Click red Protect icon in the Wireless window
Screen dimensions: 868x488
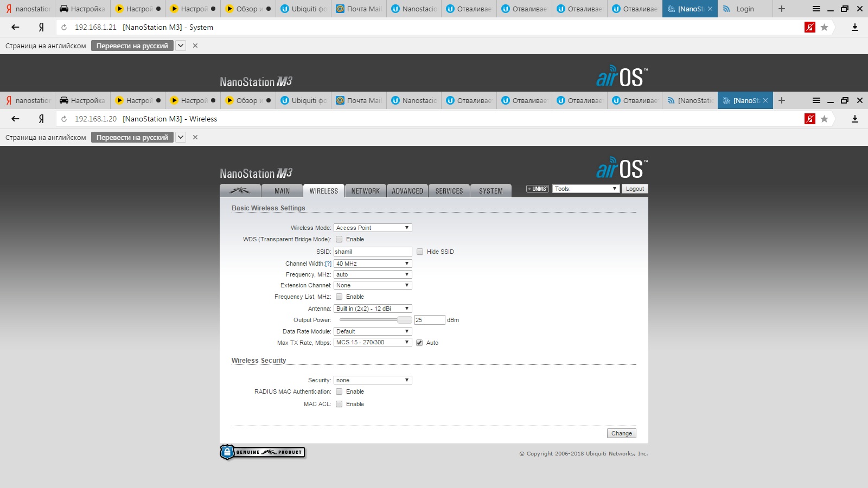click(x=810, y=119)
